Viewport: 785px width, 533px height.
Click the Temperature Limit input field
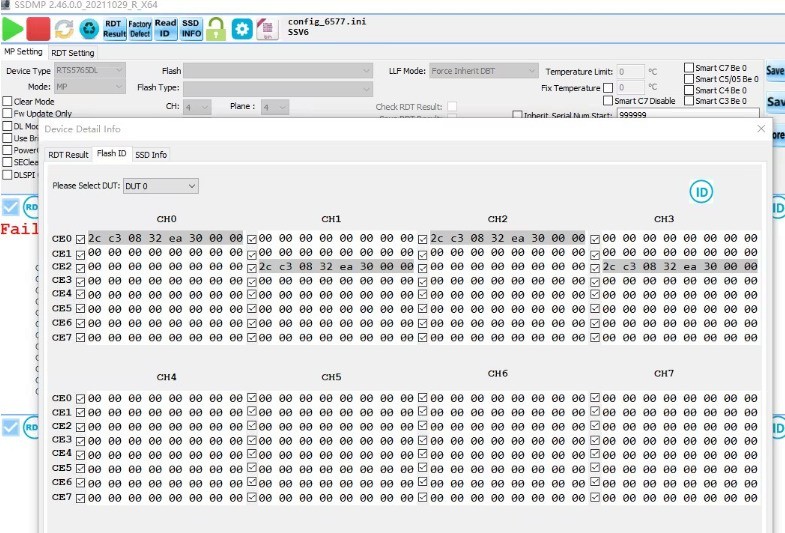pos(630,72)
